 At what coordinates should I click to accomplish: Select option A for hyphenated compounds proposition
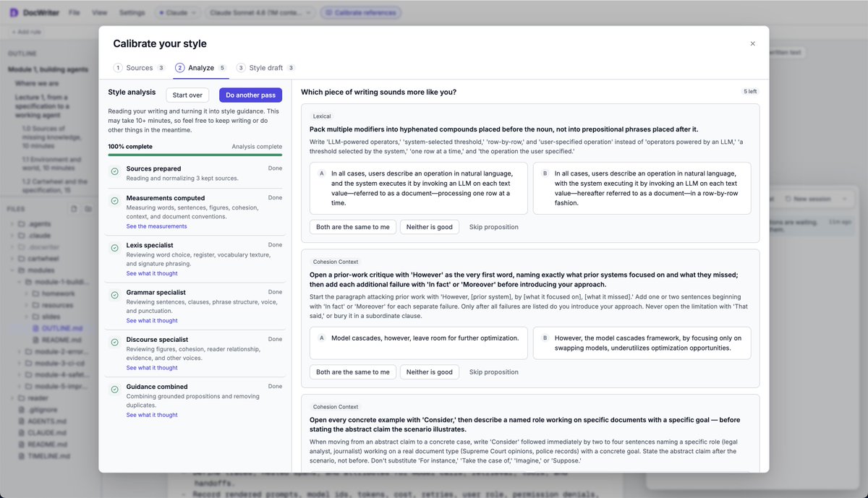point(419,188)
